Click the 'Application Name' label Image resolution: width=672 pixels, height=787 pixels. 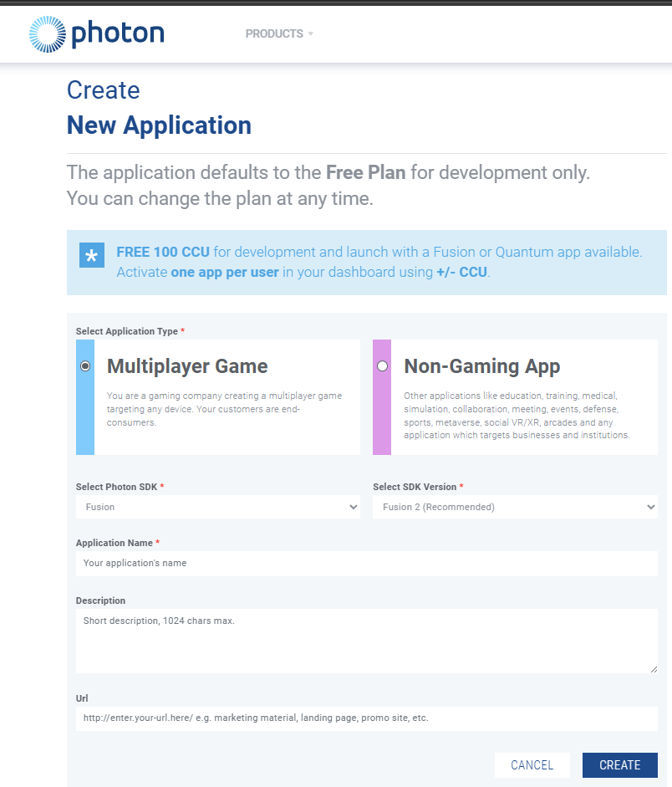tap(115, 543)
